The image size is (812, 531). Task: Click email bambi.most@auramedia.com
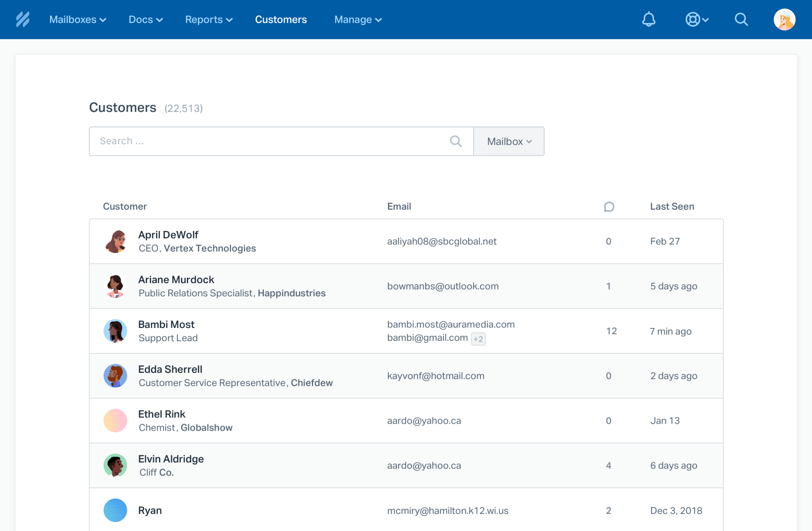click(451, 324)
